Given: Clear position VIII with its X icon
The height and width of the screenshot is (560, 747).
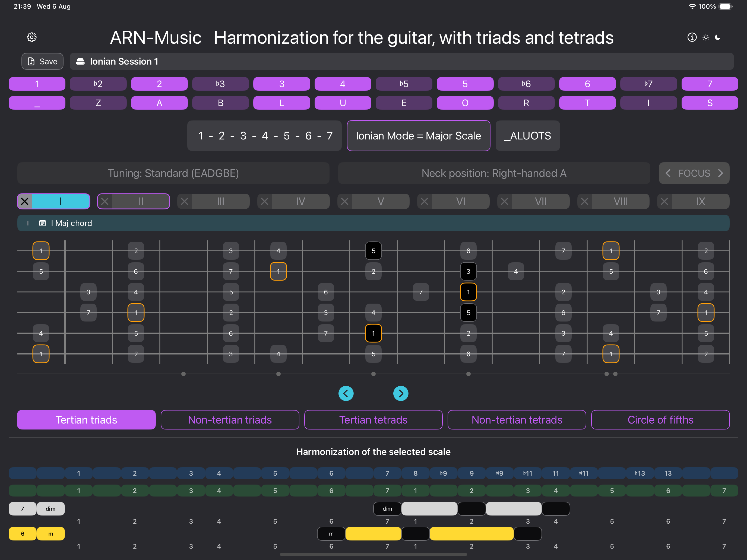Looking at the screenshot, I should coord(585,202).
